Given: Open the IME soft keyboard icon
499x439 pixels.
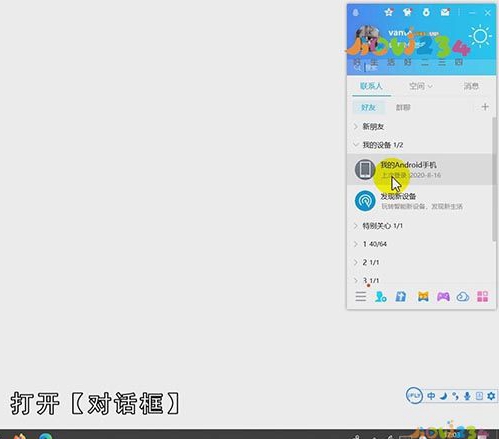Looking at the screenshot, I should (x=479, y=396).
